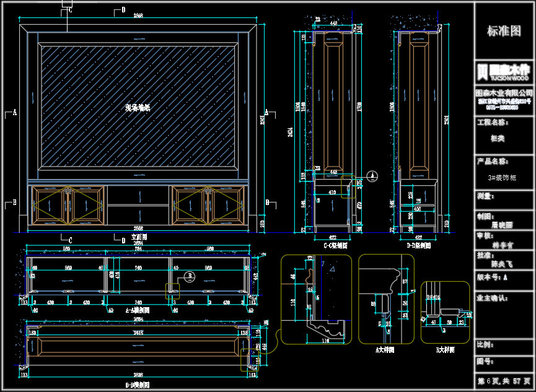Select the A-A cross-section view title

click(136, 309)
